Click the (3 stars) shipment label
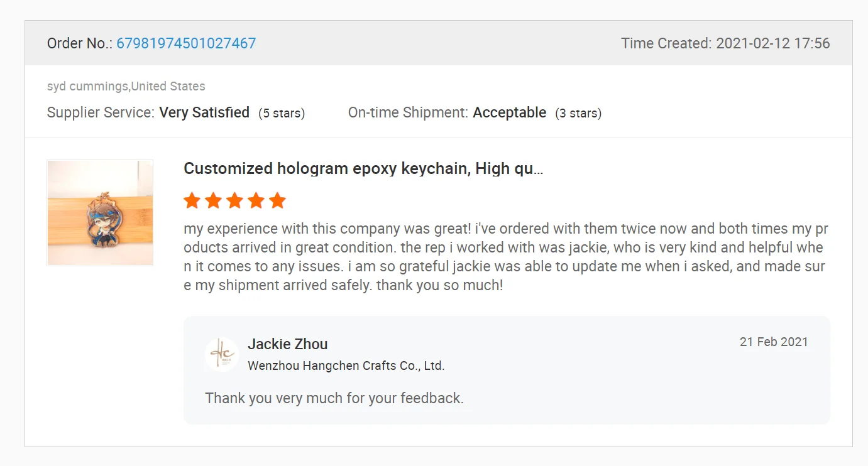This screenshot has width=868, height=466. [578, 114]
